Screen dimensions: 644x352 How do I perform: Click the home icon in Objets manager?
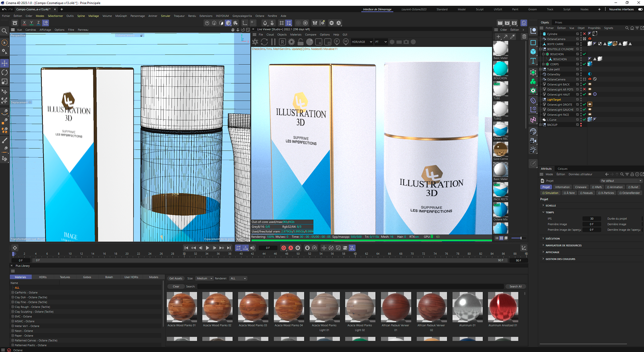[632, 28]
